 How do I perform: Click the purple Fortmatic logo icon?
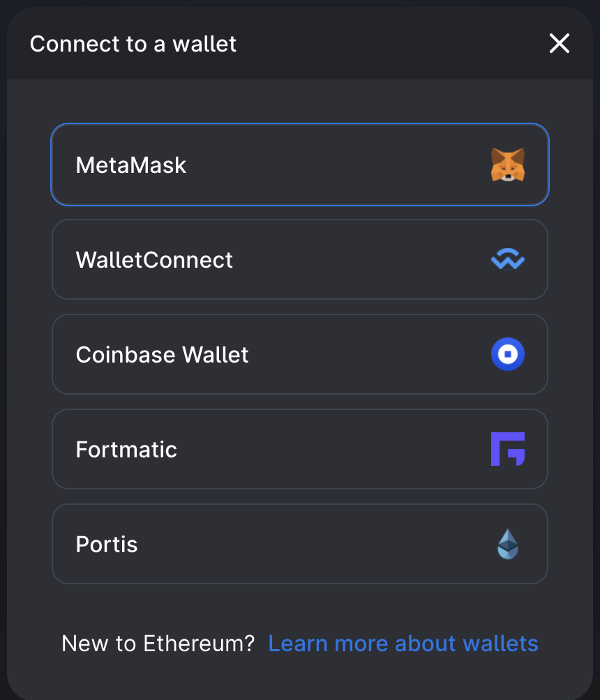pos(508,449)
